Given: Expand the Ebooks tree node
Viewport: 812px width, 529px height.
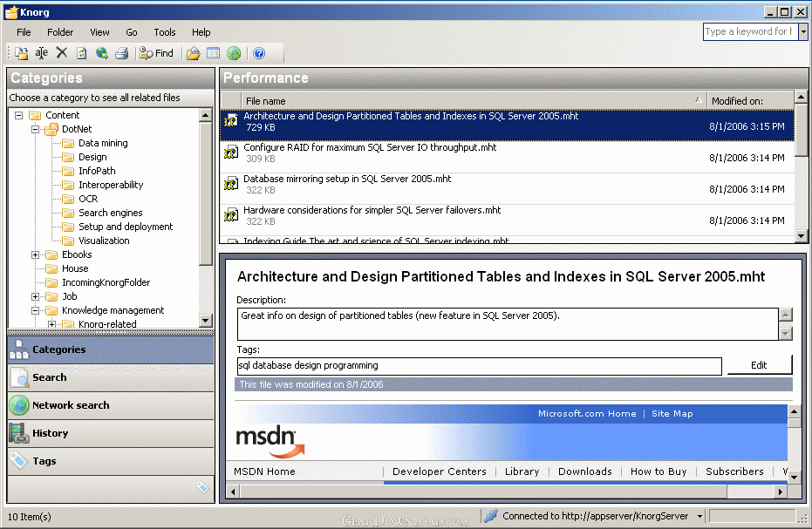Looking at the screenshot, I should point(35,254).
